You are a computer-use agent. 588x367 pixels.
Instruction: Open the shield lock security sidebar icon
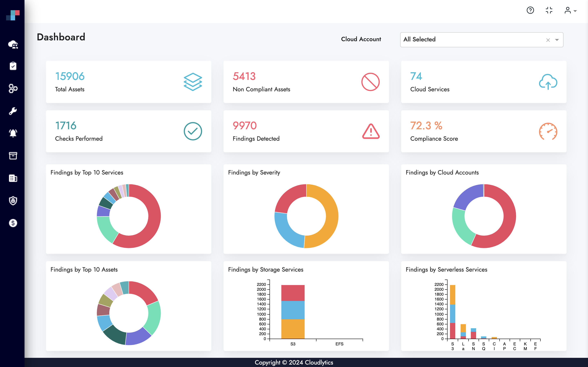tap(13, 200)
